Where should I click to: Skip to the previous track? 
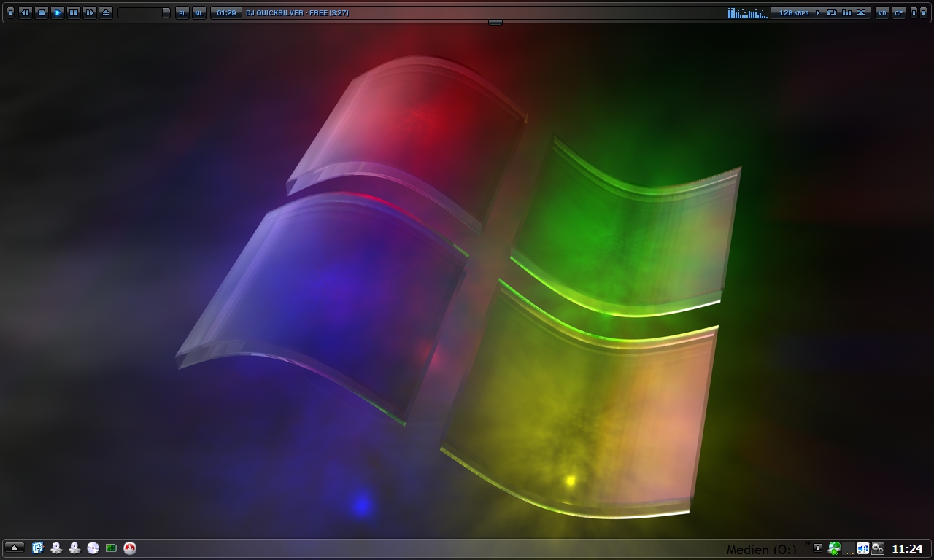(x=26, y=12)
